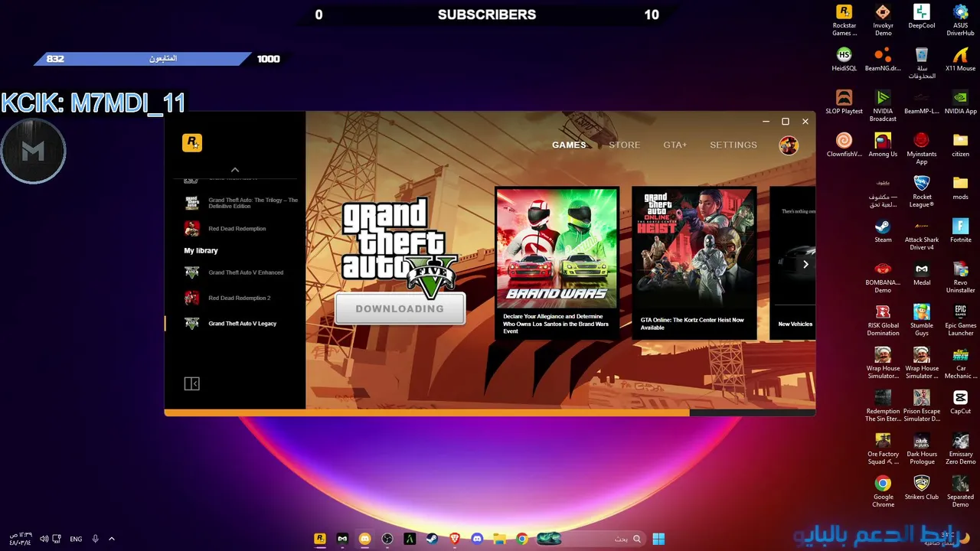The image size is (980, 551).
Task: Open the HeidiSQL desktop icon
Action: pyautogui.click(x=844, y=59)
